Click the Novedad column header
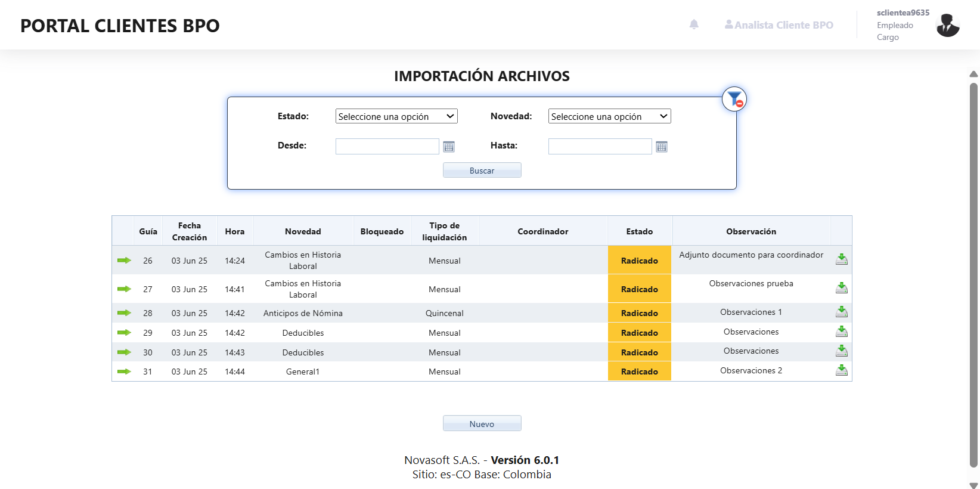 [x=303, y=231]
